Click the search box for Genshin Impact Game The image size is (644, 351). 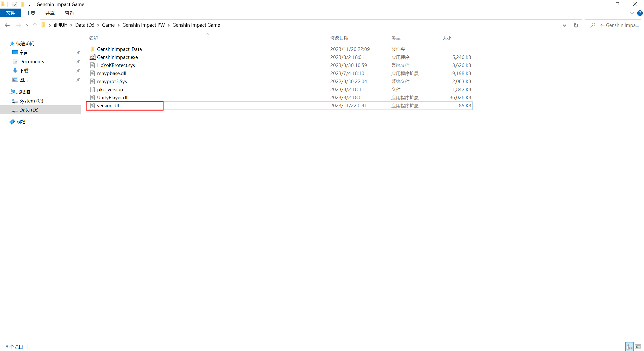click(613, 25)
